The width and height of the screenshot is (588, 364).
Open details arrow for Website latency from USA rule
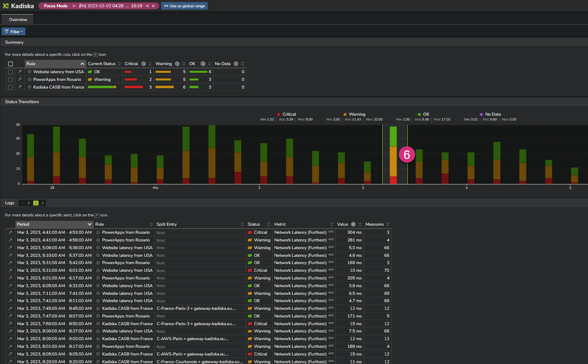(19, 72)
